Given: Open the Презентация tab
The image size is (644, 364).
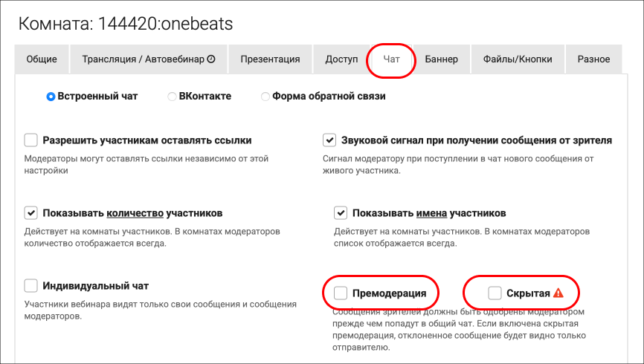Looking at the screenshot, I should click(x=270, y=59).
